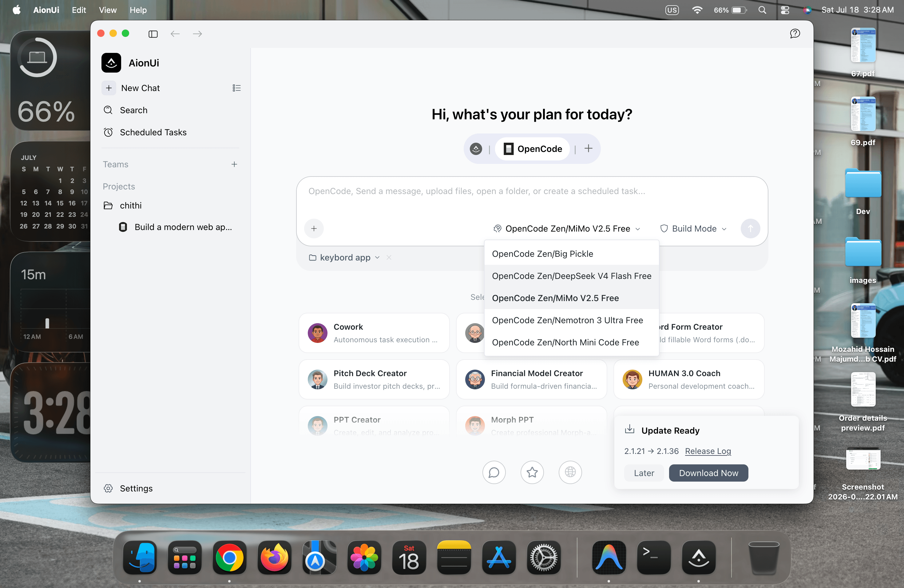Open Control Center in menu bar

click(785, 10)
